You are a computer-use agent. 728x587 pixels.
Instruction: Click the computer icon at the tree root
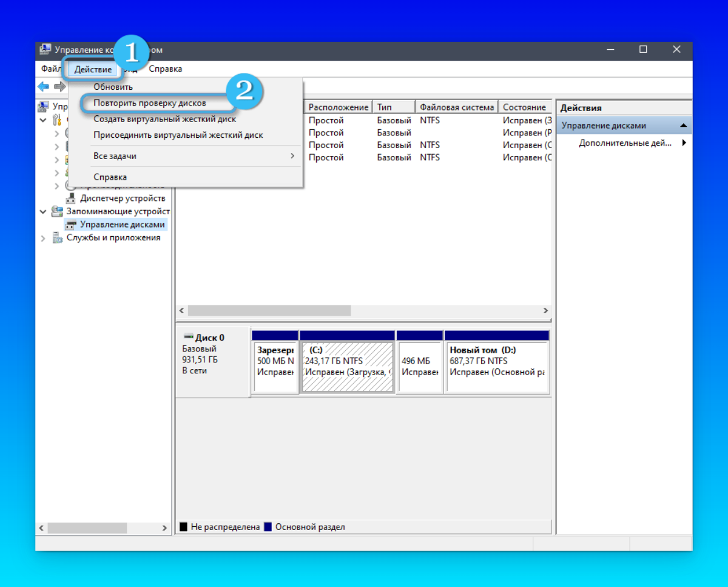[43, 107]
